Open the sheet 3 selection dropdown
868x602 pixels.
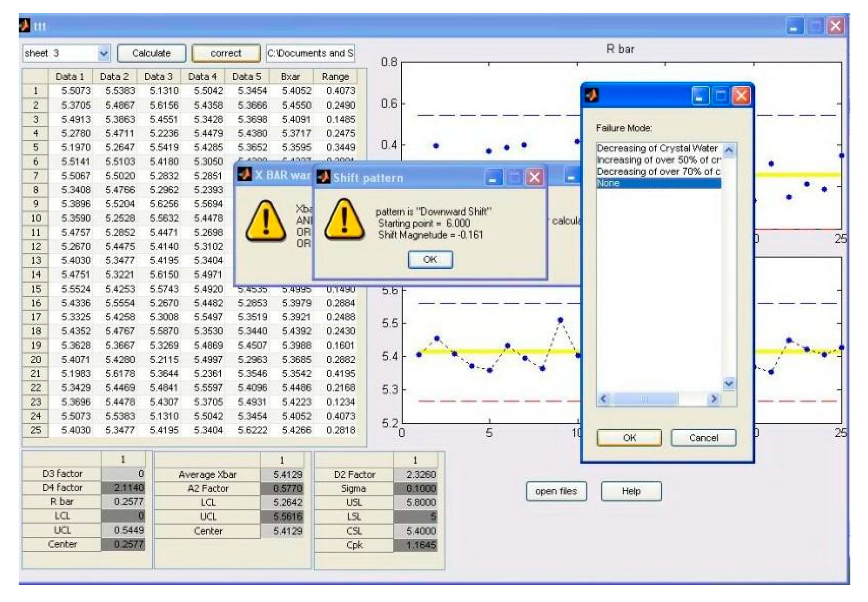click(105, 52)
